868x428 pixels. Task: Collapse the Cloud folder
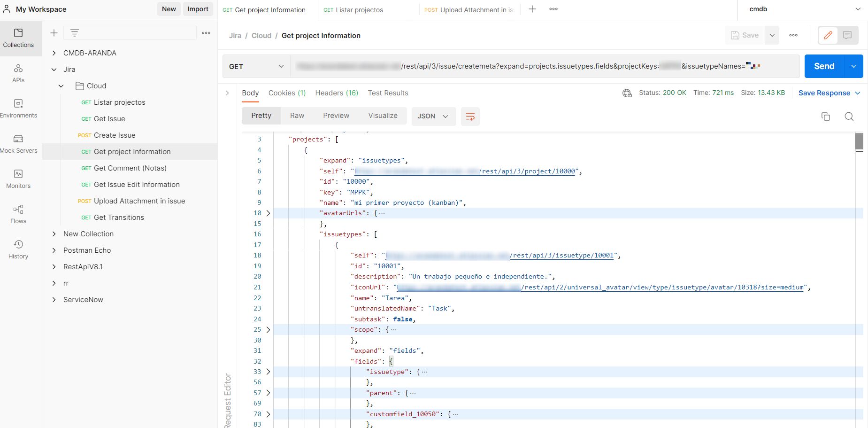(61, 86)
